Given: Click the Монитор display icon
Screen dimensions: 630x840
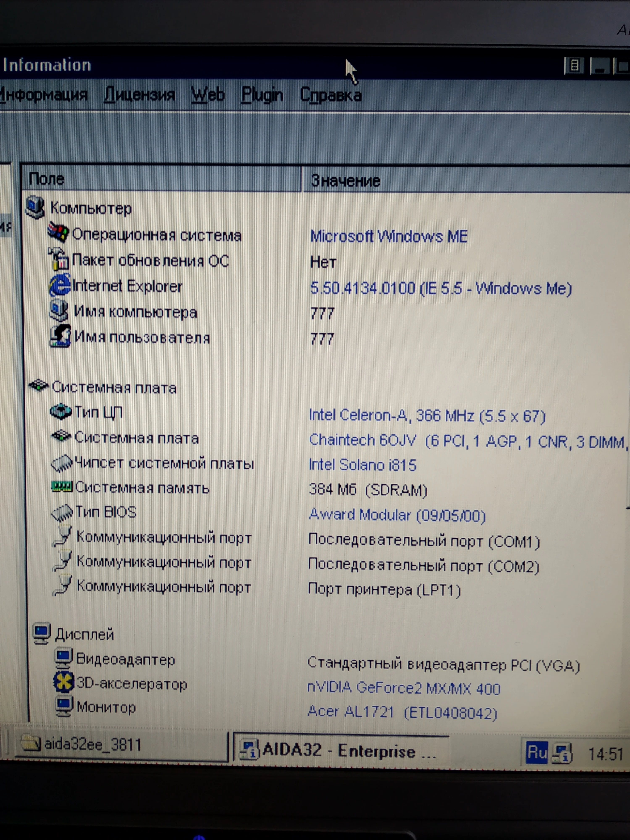Looking at the screenshot, I should coord(63,706).
